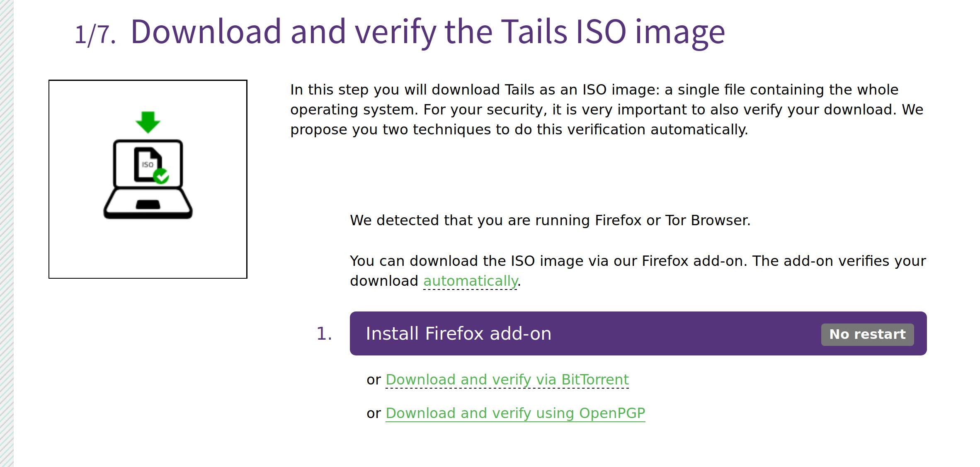Image resolution: width=980 pixels, height=467 pixels.
Task: Click the 1/7. step counter
Action: point(95,34)
